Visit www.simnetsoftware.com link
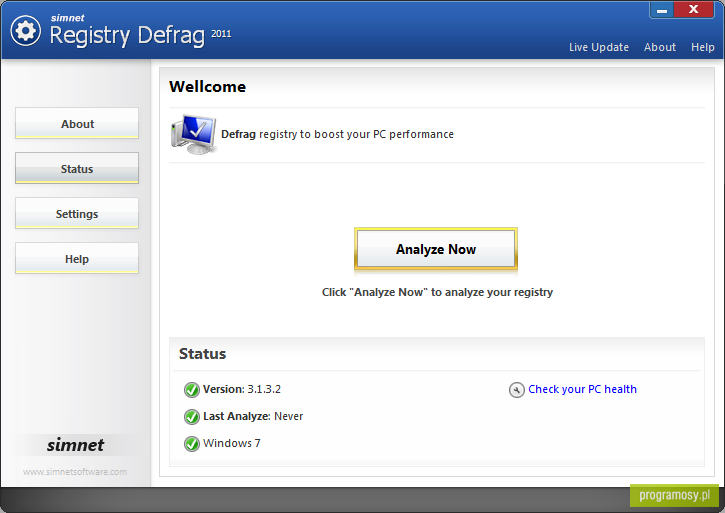725x513 pixels. (x=75, y=472)
